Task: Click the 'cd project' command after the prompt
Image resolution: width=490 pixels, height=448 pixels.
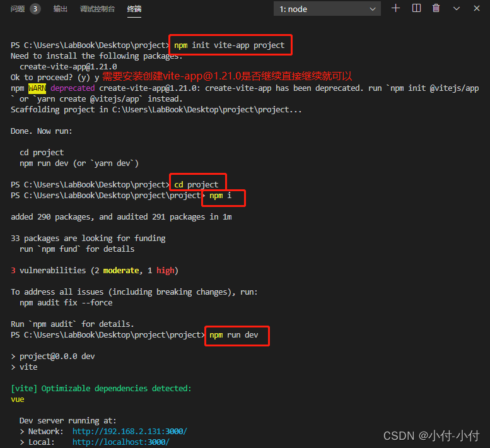Action: point(196,184)
